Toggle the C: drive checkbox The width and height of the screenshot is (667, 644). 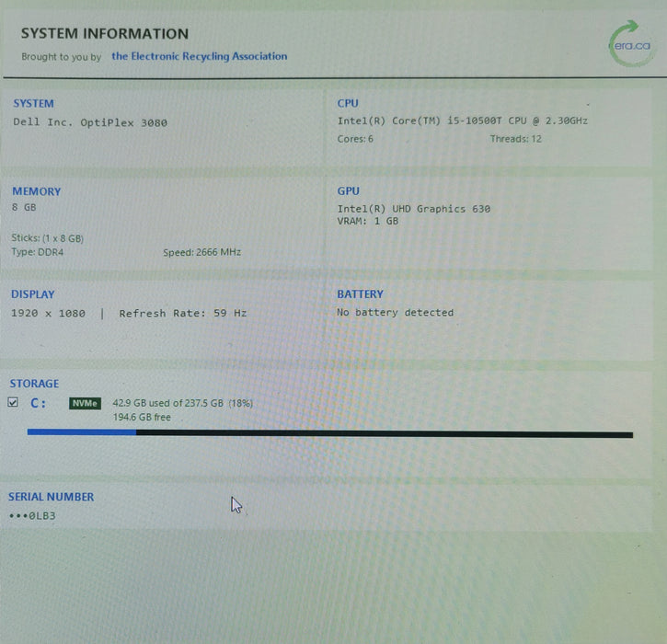[13, 402]
